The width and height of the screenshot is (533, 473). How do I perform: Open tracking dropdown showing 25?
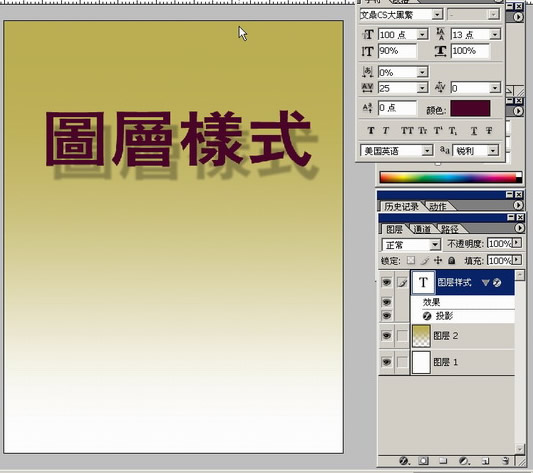pyautogui.click(x=422, y=88)
